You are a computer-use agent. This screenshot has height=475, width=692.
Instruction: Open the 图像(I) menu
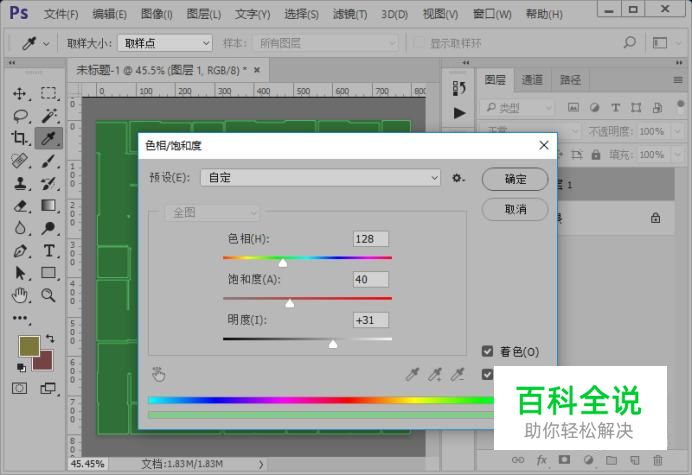click(x=156, y=14)
